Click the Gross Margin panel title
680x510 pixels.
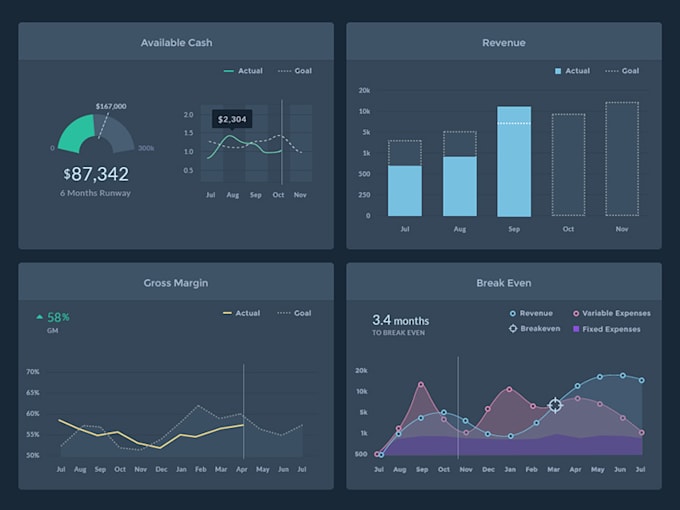[176, 283]
